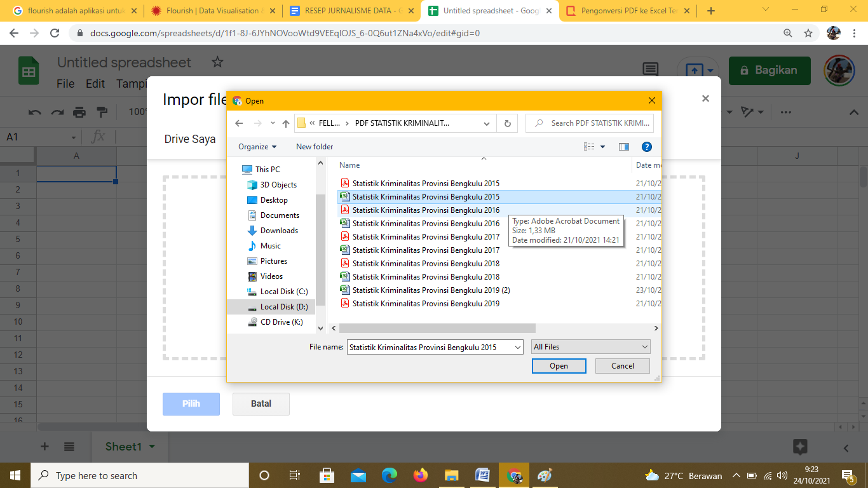This screenshot has height=488, width=868.
Task: Open the Downloads folder in sidebar
Action: (x=278, y=231)
